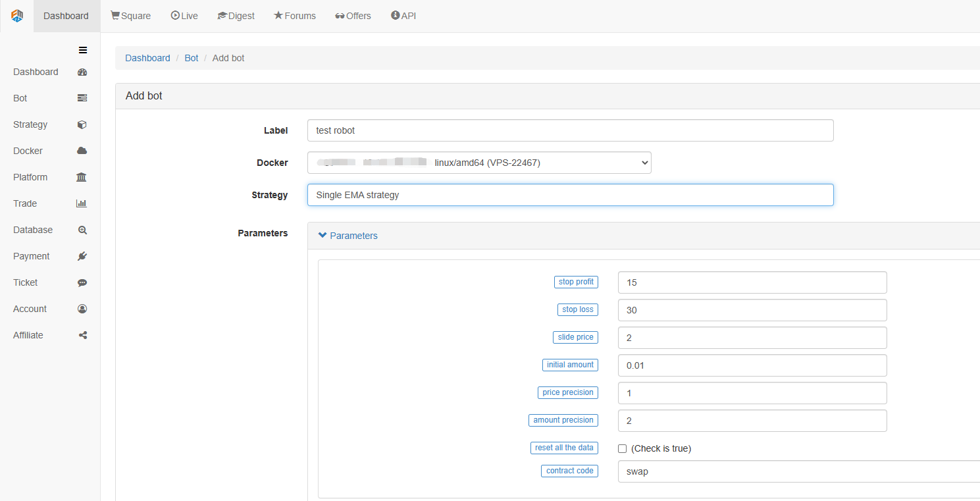Click the Add bot breadcrumb text
Screen dimensions: 980x501
click(x=228, y=58)
